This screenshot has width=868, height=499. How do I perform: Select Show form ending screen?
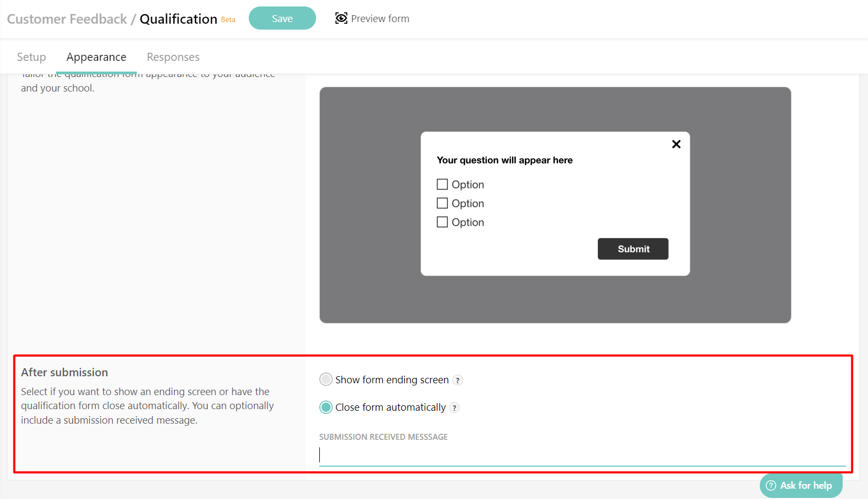pyautogui.click(x=325, y=379)
